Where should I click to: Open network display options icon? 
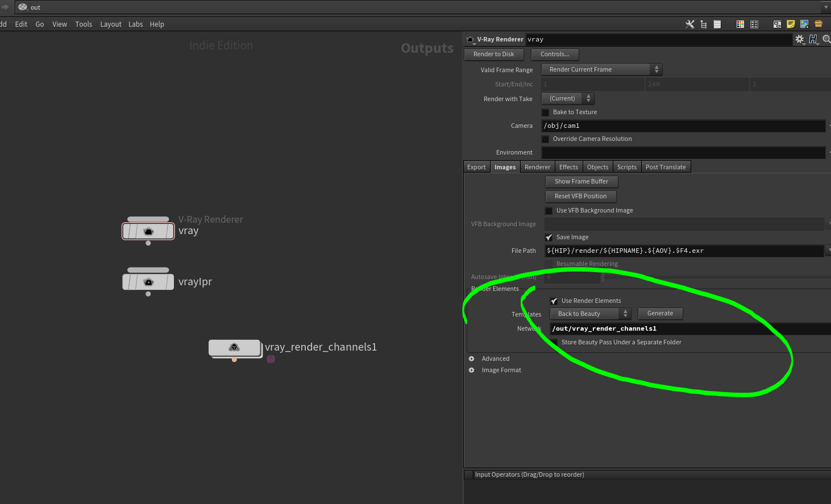click(754, 24)
